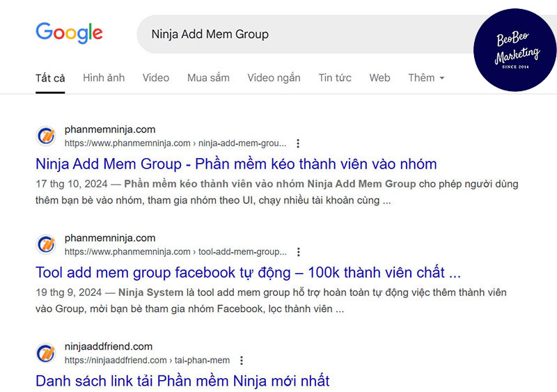The image size is (557, 392).
Task: Click the BeoBeo Marketing round logo
Action: pyautogui.click(x=515, y=50)
